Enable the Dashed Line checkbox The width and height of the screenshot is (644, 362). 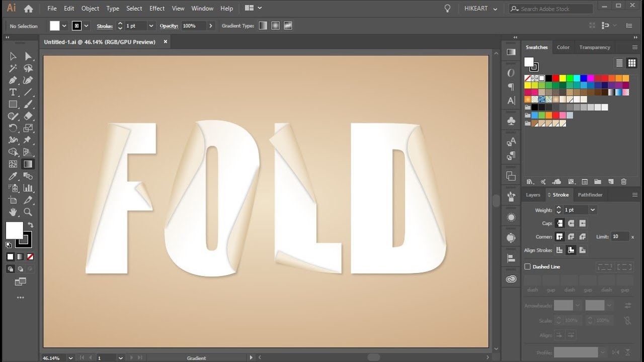pyautogui.click(x=528, y=266)
